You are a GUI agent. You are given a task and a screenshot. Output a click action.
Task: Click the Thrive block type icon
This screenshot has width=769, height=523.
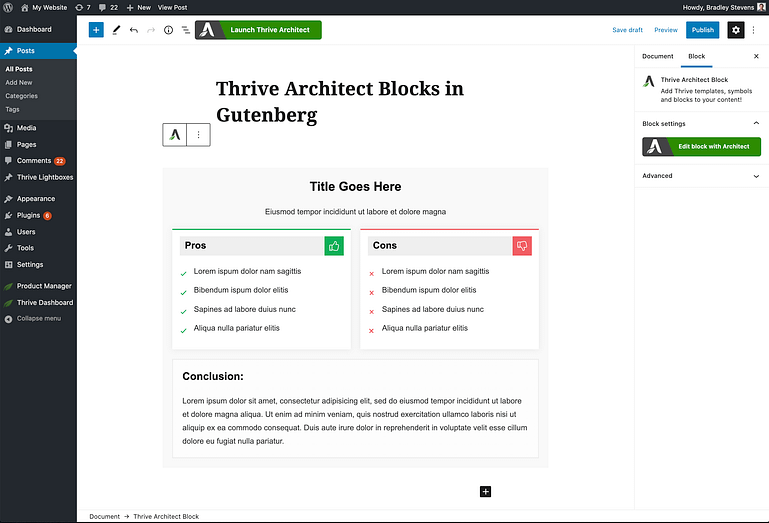pyautogui.click(x=175, y=134)
